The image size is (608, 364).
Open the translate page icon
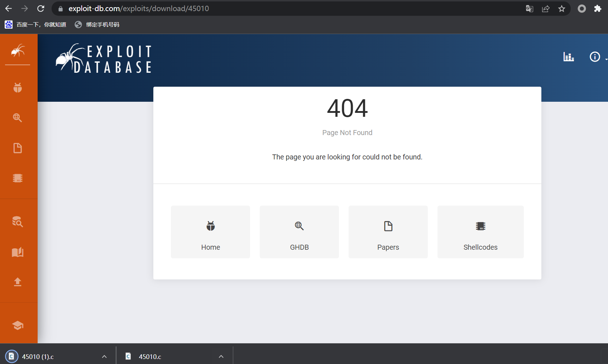(530, 9)
